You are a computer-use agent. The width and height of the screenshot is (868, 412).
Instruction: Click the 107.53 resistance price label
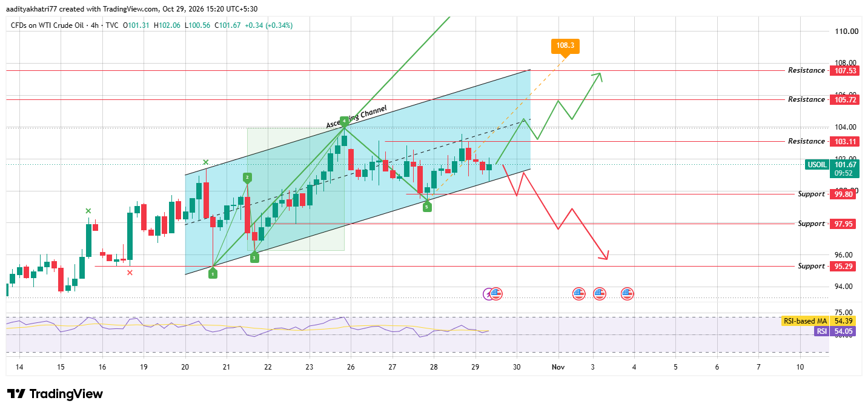(843, 70)
